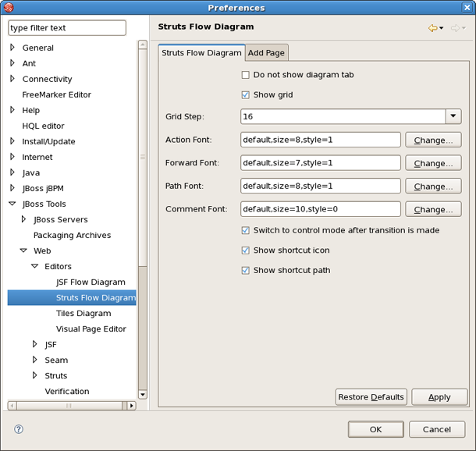
Task: Uncheck Show shortcut icon option
Action: click(246, 250)
